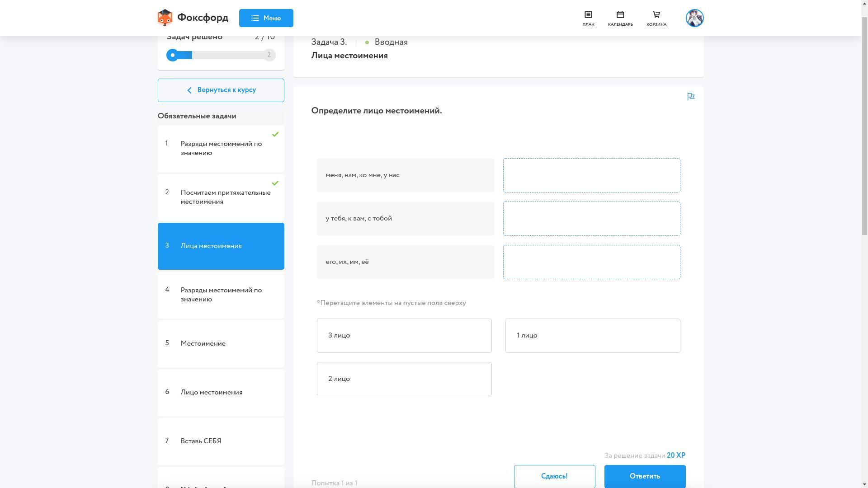The width and height of the screenshot is (868, 488).
Task: Open the Меню dropdown button
Action: [x=266, y=18]
